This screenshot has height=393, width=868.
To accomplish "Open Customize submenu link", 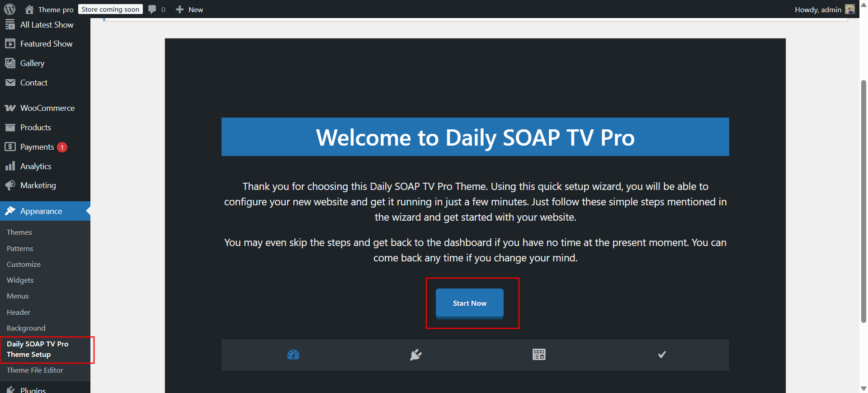I will pyautogui.click(x=24, y=264).
